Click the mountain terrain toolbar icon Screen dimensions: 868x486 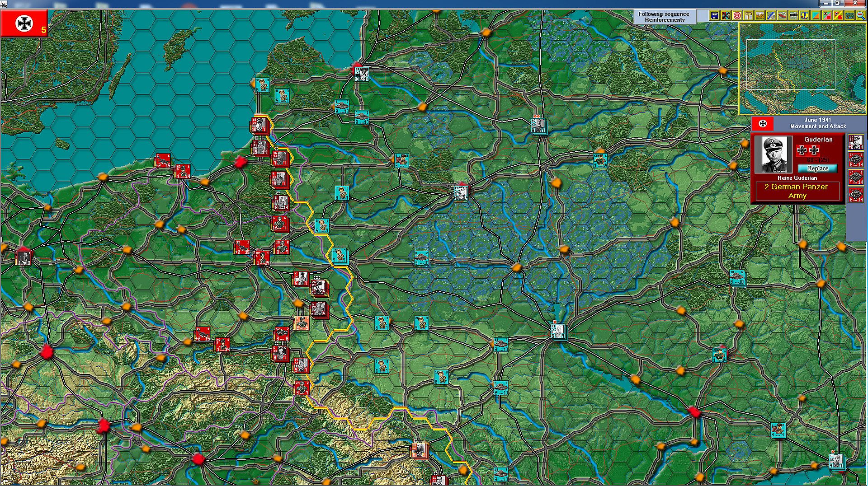pyautogui.click(x=759, y=16)
